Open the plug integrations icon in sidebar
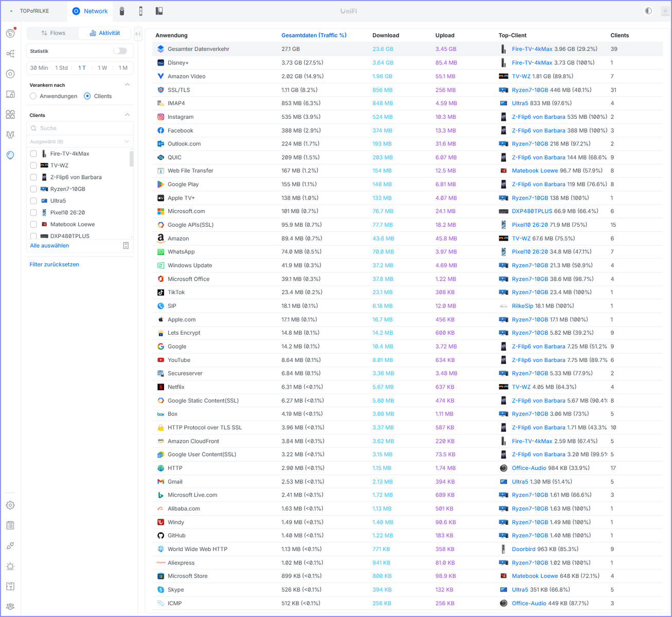672x617 pixels. point(10,546)
